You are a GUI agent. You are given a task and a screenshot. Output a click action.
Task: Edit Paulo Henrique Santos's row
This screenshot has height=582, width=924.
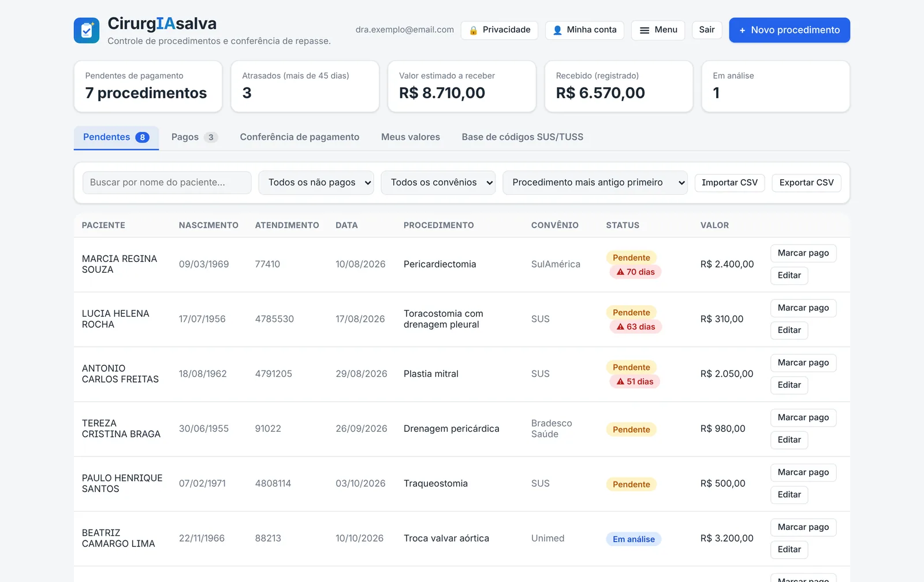[x=789, y=495]
